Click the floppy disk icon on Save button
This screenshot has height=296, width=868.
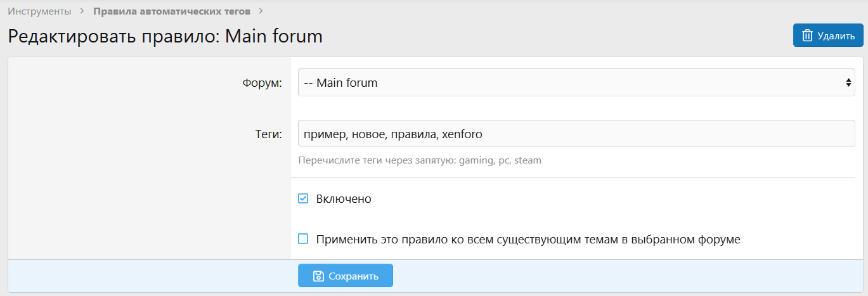tap(318, 276)
